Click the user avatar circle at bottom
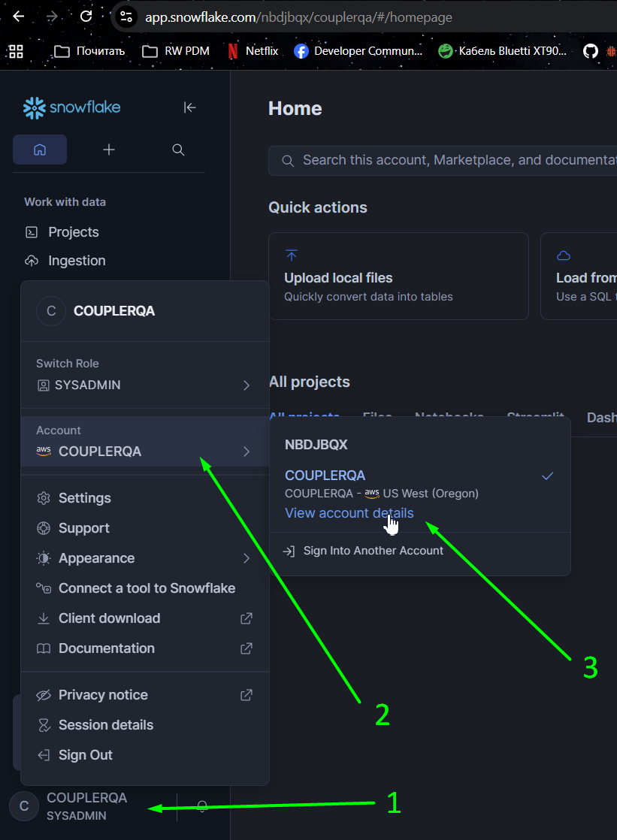This screenshot has height=840, width=617. 24,805
